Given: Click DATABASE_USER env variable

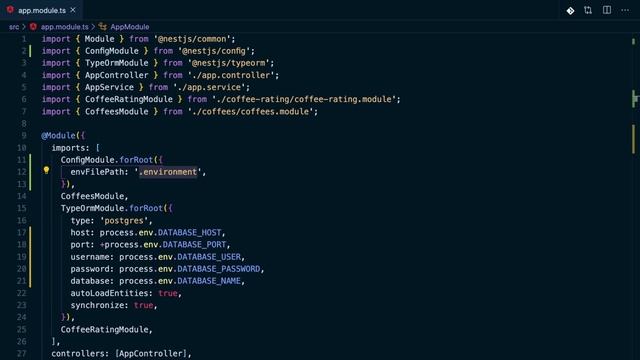Looking at the screenshot, I should (209, 257).
